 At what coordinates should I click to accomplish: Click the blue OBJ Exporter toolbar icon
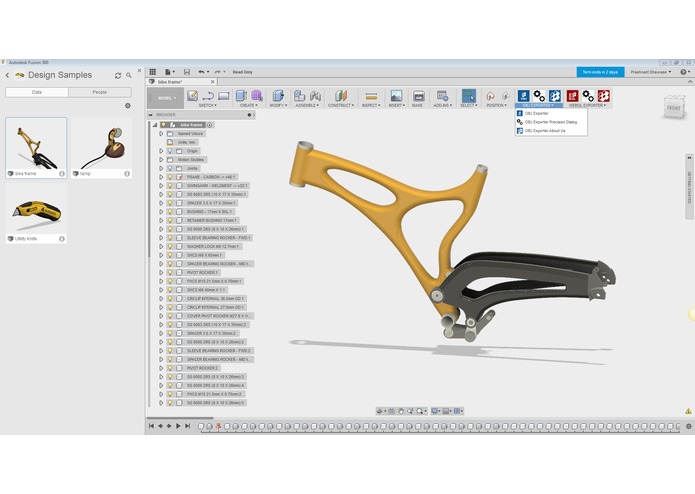pyautogui.click(x=523, y=96)
